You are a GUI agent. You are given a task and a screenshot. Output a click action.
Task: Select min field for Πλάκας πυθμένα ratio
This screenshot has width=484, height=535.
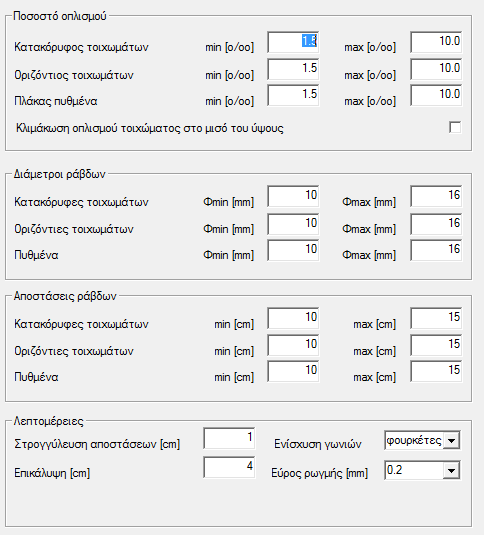point(293,95)
